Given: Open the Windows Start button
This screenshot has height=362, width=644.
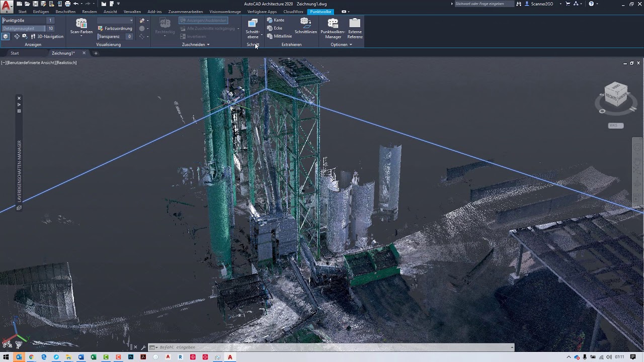Looking at the screenshot, I should 7,357.
